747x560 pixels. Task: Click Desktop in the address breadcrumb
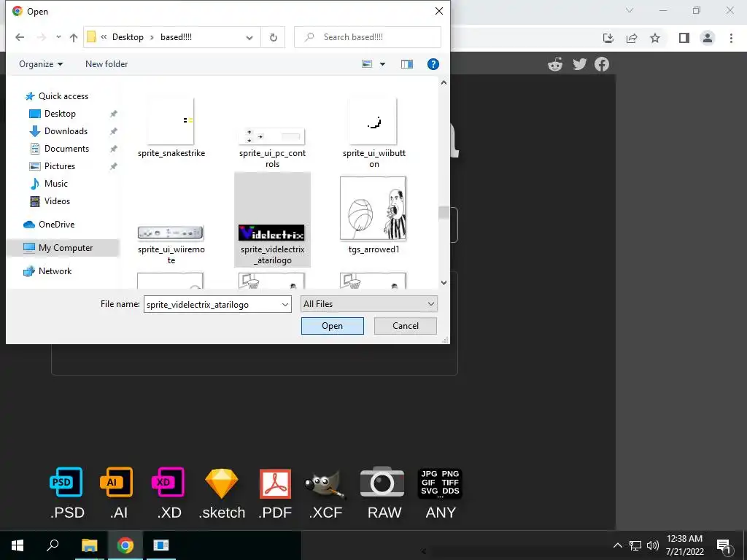(128, 37)
